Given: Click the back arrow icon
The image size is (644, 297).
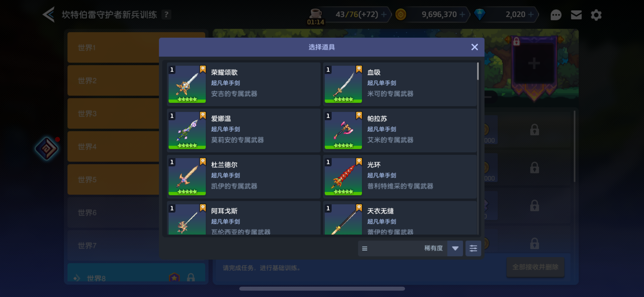Looking at the screenshot, I should (x=49, y=15).
